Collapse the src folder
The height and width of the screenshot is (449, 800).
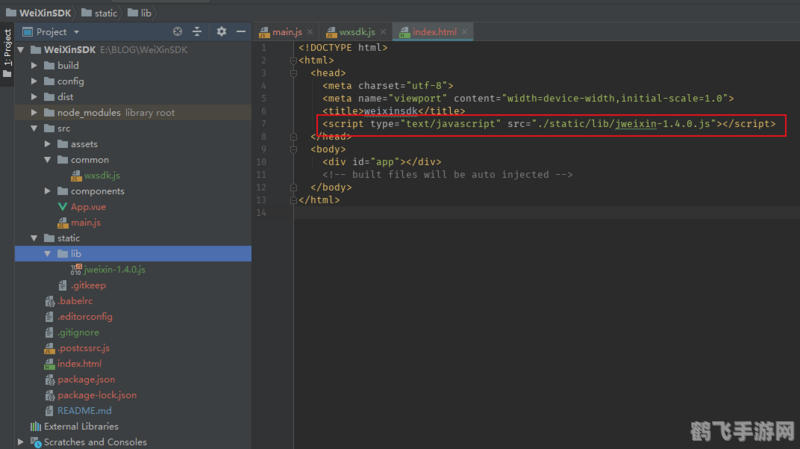pos(34,129)
